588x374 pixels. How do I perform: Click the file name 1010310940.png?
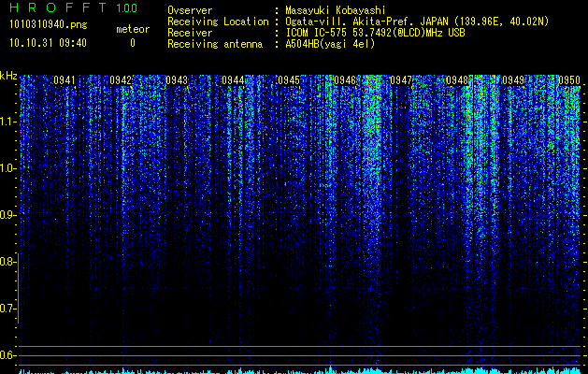pyautogui.click(x=49, y=25)
